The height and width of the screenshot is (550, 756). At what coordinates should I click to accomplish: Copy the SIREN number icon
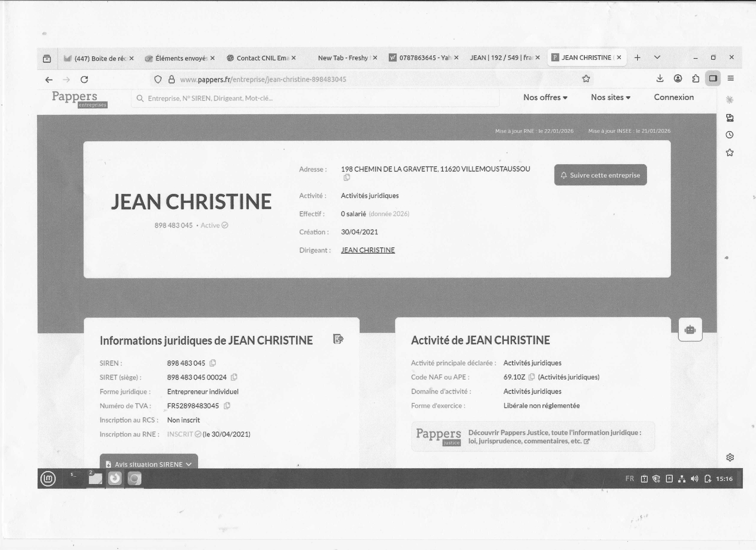point(213,363)
